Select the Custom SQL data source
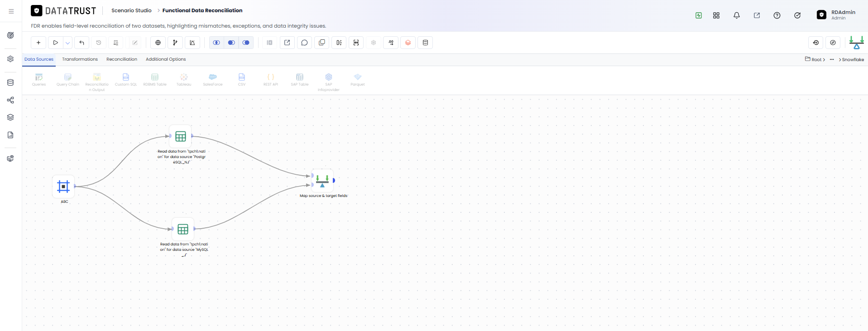868x331 pixels. [x=126, y=80]
